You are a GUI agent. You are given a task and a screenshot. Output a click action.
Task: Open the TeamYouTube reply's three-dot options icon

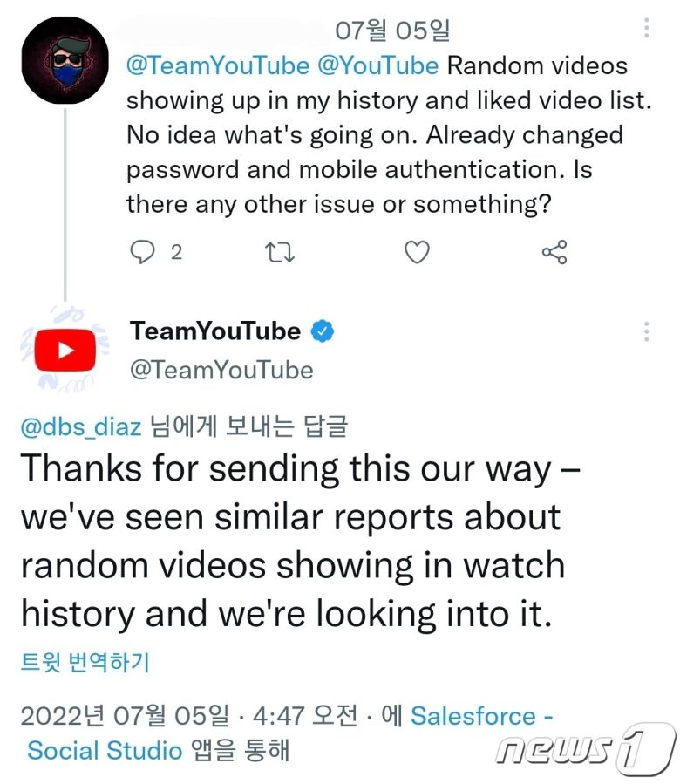pyautogui.click(x=646, y=331)
